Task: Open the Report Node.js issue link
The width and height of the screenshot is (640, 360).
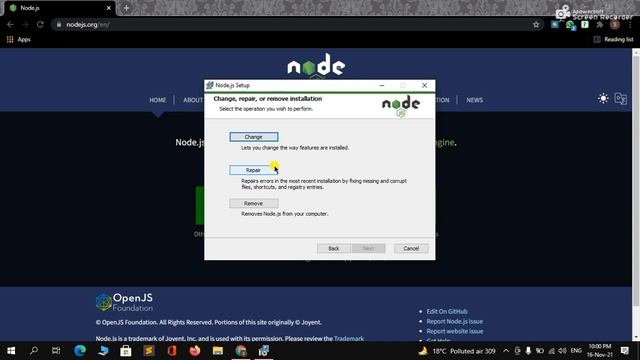Action: 455,321
